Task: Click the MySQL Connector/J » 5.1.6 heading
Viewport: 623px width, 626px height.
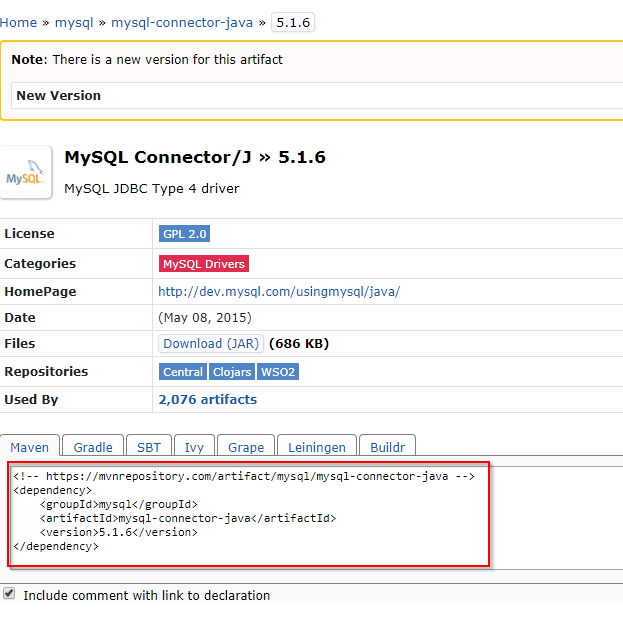Action: tap(195, 157)
